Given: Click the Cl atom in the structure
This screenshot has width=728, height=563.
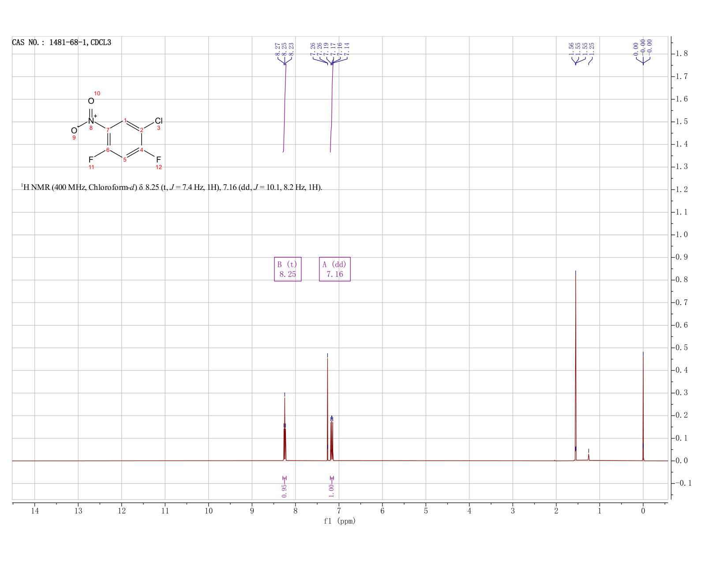Looking at the screenshot, I should pyautogui.click(x=159, y=121).
